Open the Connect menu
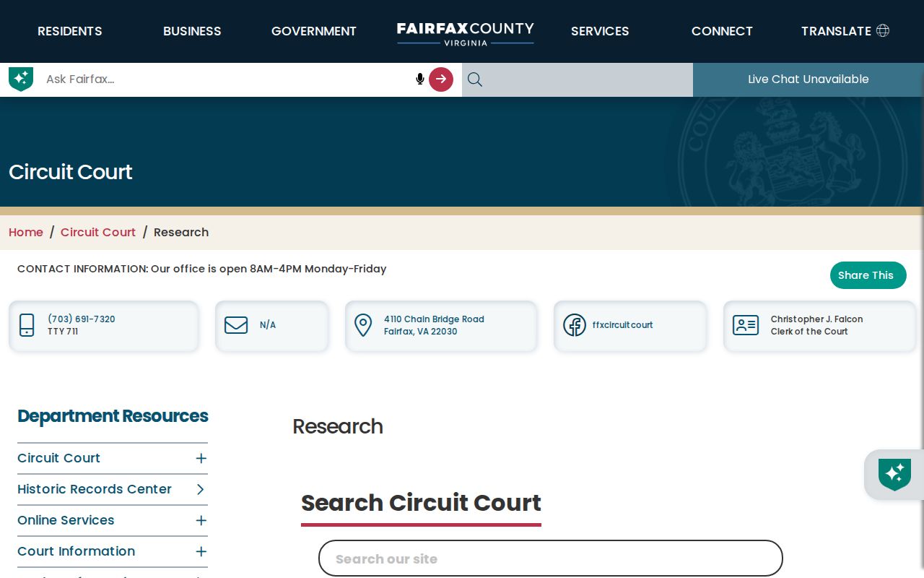The width and height of the screenshot is (924, 578). click(722, 31)
